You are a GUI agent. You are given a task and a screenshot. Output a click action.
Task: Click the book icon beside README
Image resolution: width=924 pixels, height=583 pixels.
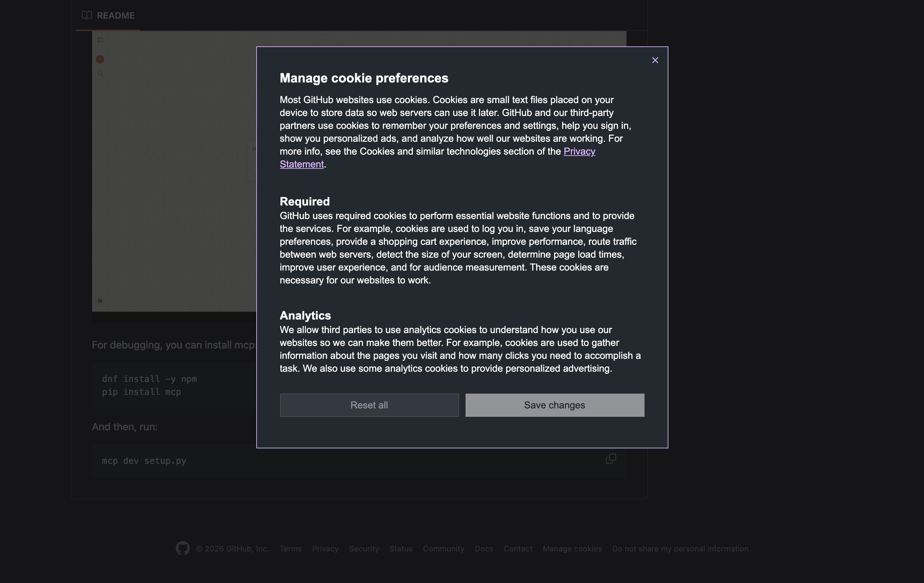(87, 15)
